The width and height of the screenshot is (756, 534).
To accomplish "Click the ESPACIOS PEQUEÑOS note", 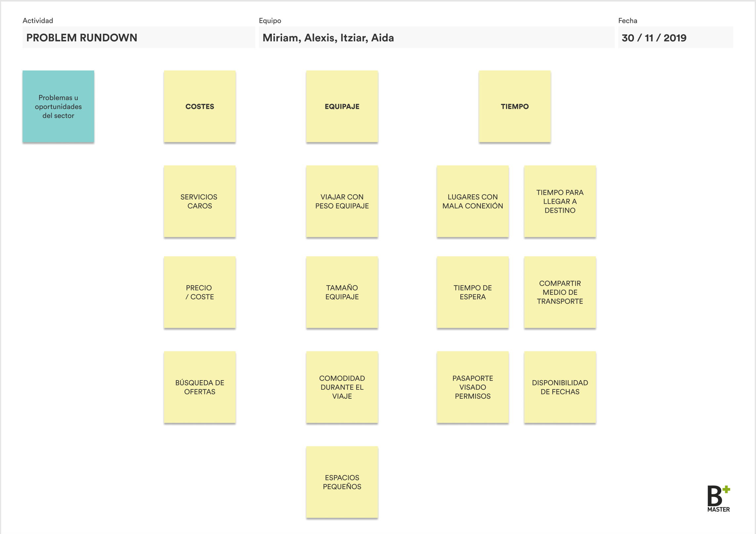I will 342,482.
